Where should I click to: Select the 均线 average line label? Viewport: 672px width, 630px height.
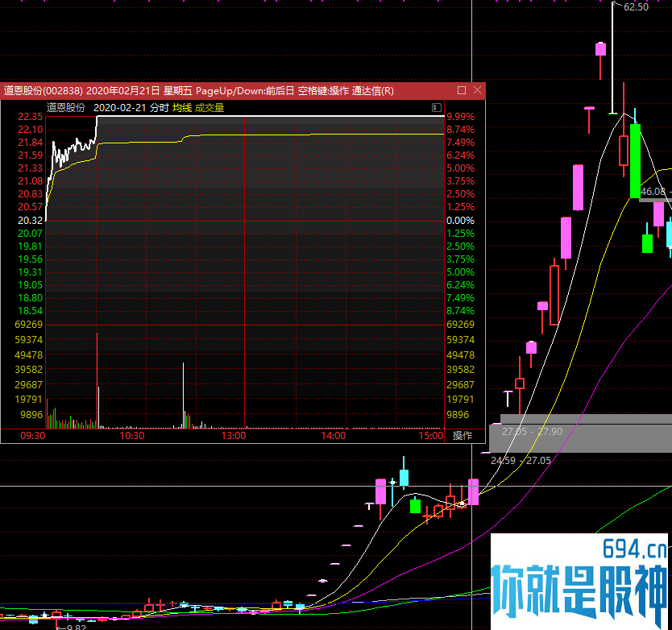182,108
